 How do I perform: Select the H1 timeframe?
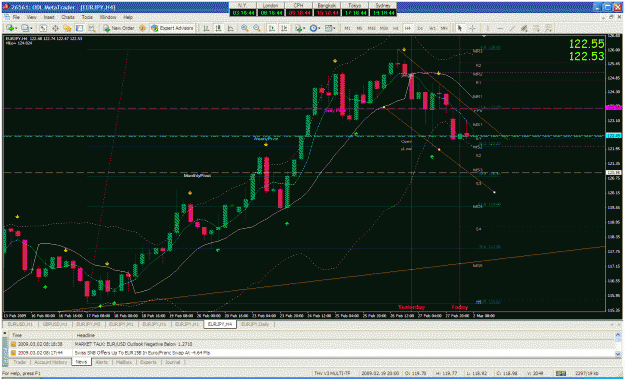tap(396, 28)
